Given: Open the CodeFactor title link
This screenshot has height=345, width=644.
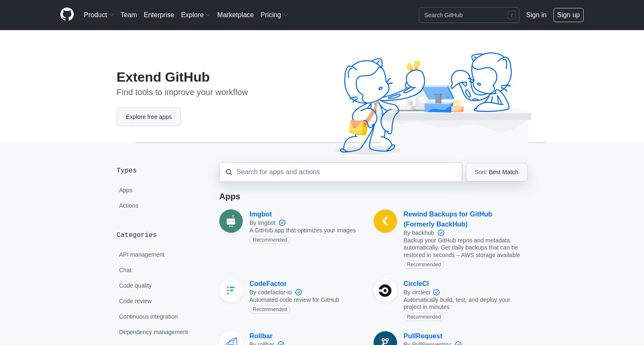Looking at the screenshot, I should (268, 283).
